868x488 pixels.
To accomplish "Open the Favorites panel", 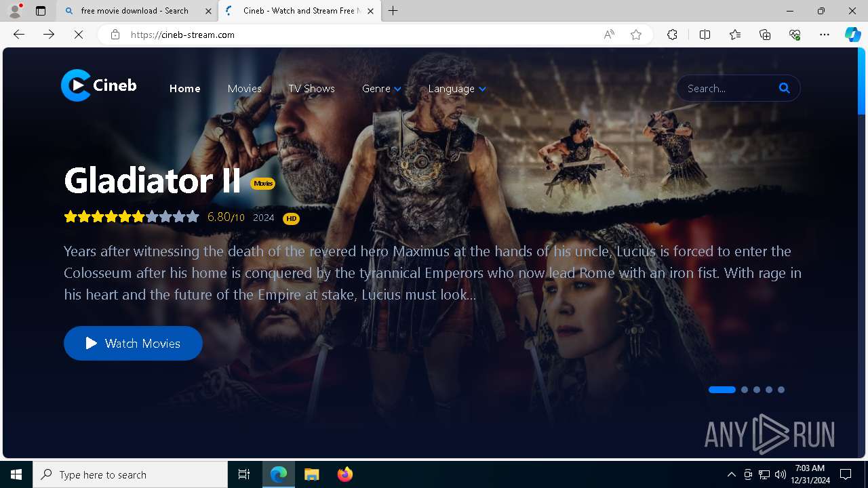I will tap(735, 35).
